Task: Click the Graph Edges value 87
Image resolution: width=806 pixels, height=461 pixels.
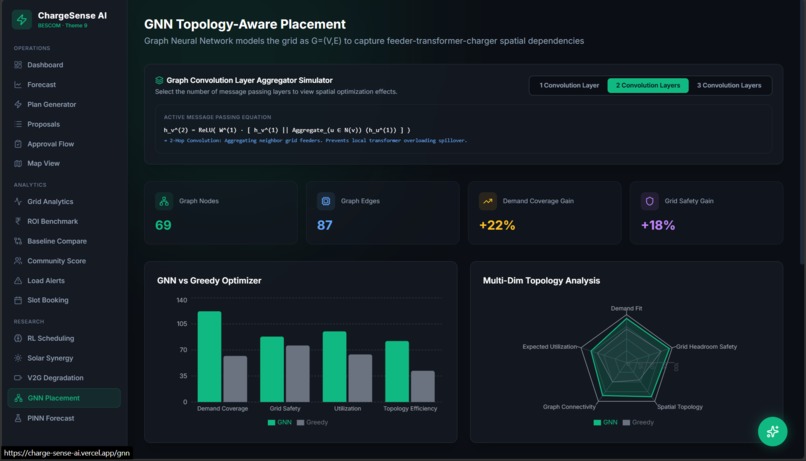Action: click(325, 225)
